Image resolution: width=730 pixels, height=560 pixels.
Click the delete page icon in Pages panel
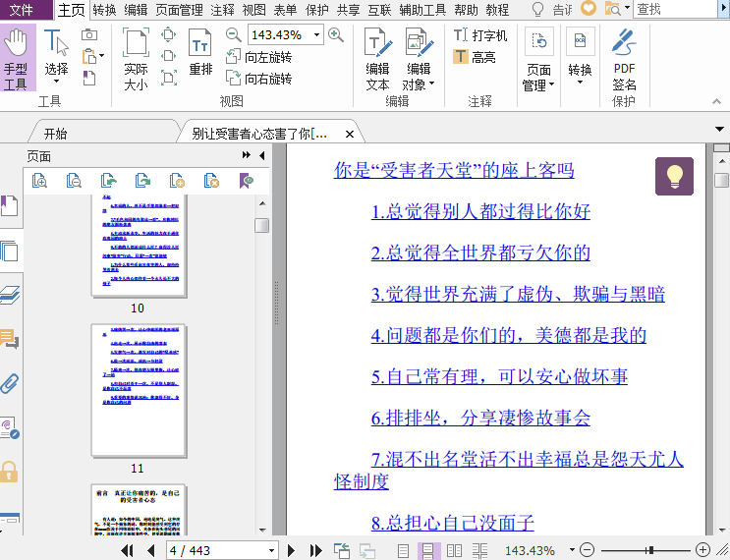(x=211, y=180)
